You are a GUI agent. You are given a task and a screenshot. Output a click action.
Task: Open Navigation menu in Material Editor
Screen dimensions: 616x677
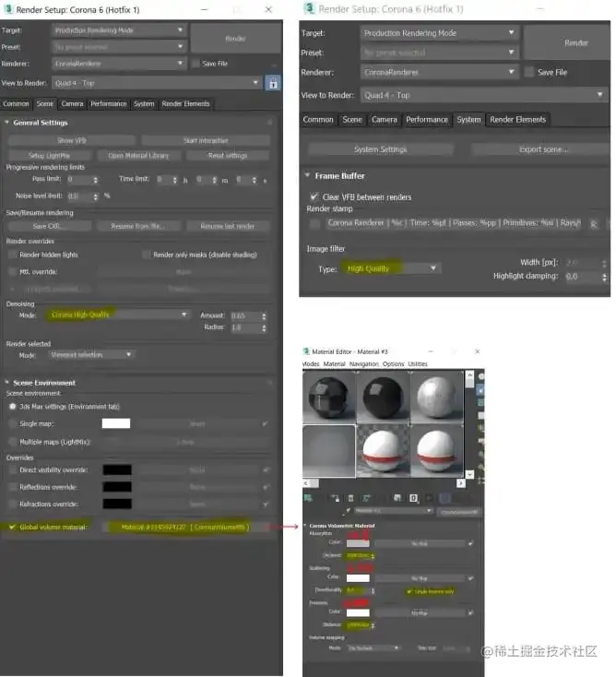tap(363, 364)
